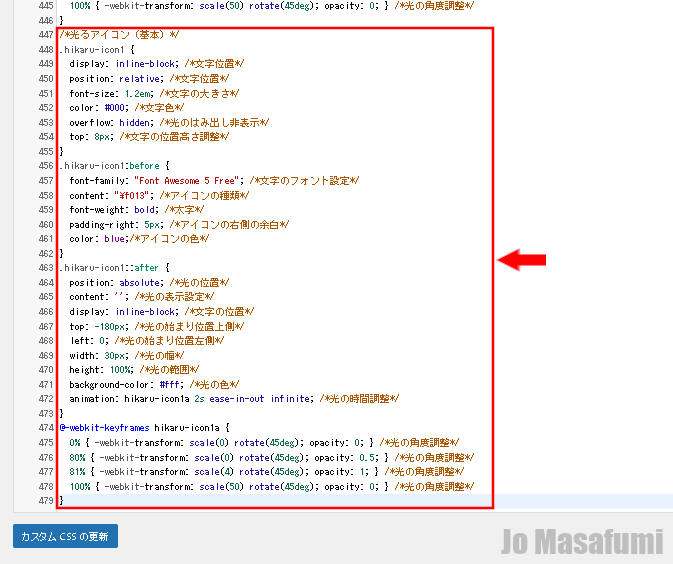Click the left: 0 line

tap(147, 341)
